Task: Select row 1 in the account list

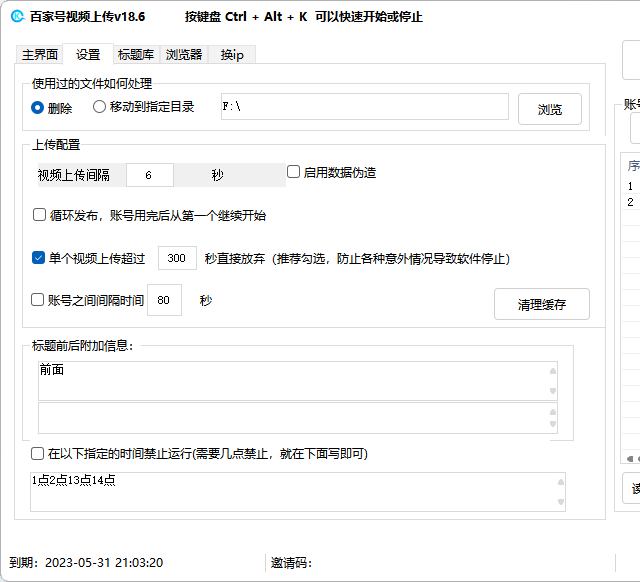Action: 631,186
